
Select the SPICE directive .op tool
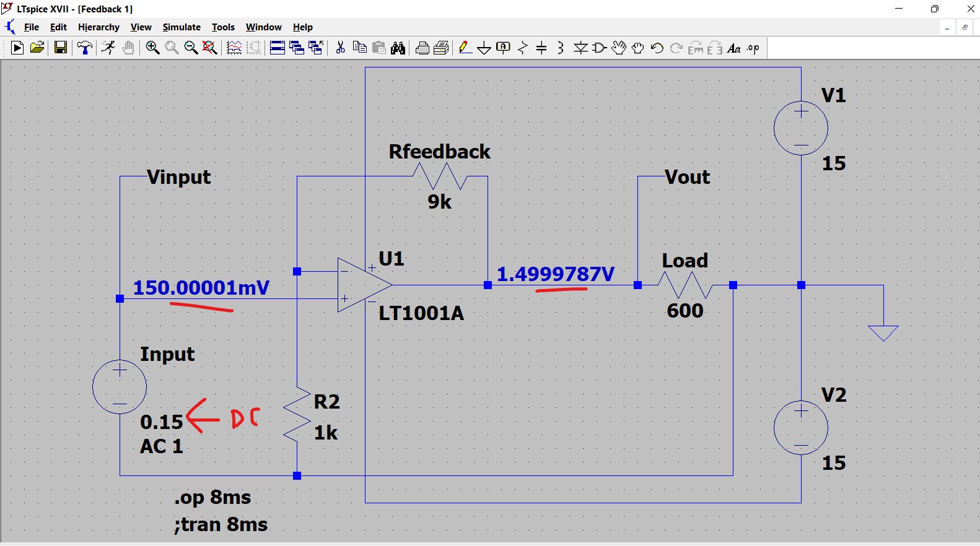click(753, 48)
